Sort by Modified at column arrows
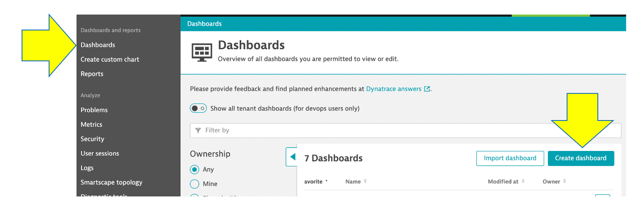644x221 pixels. 523,181
